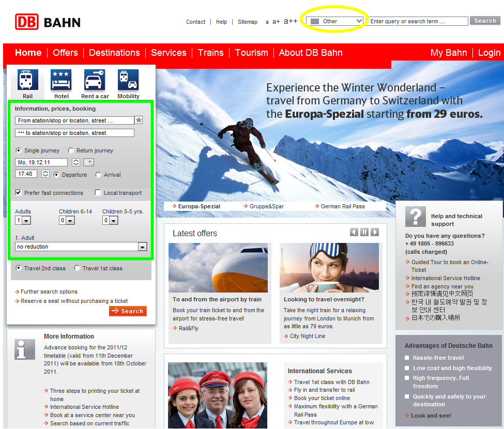Click the site search query field
Image resolution: width=504 pixels, height=429 pixels.
[417, 21]
